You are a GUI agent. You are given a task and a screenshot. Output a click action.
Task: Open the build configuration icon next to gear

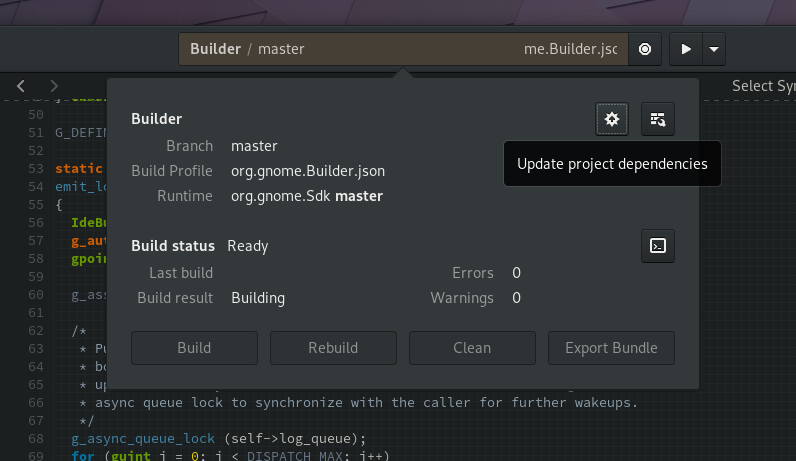point(658,119)
